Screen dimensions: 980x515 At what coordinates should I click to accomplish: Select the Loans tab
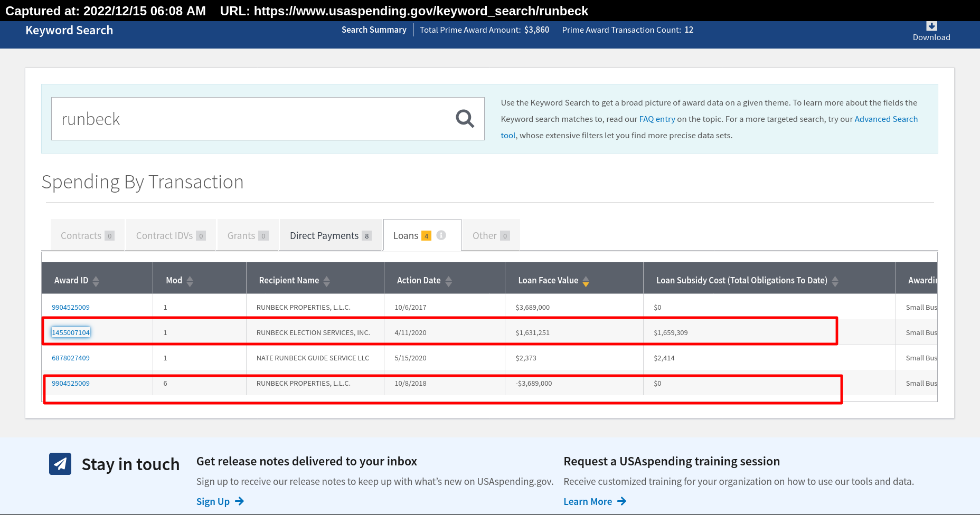point(422,235)
